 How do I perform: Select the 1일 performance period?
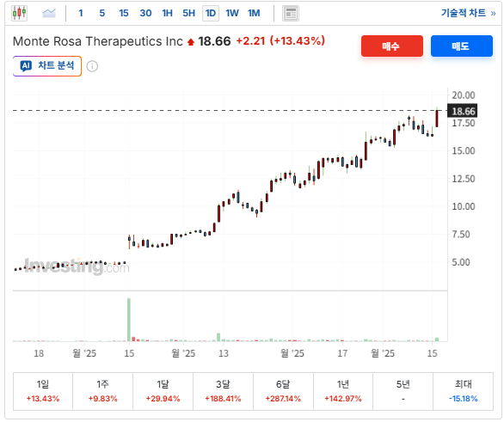(43, 391)
